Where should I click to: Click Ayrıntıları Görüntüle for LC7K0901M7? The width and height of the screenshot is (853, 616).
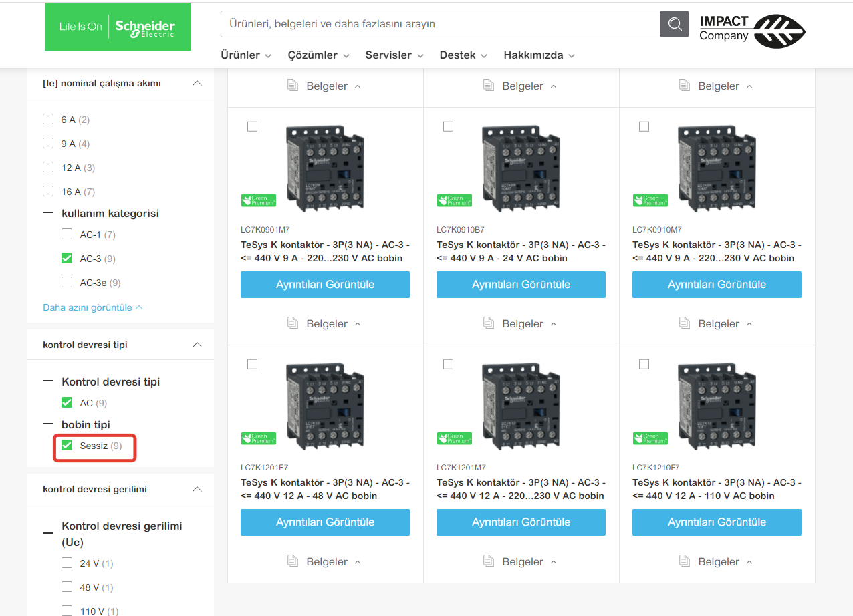[x=325, y=284]
